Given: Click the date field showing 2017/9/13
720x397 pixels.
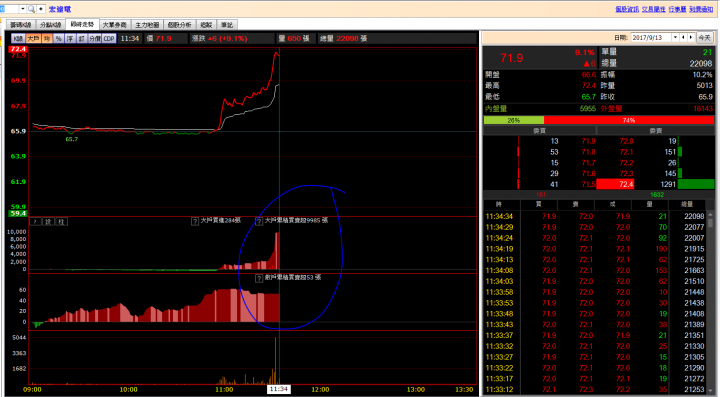Looking at the screenshot, I should tap(651, 38).
